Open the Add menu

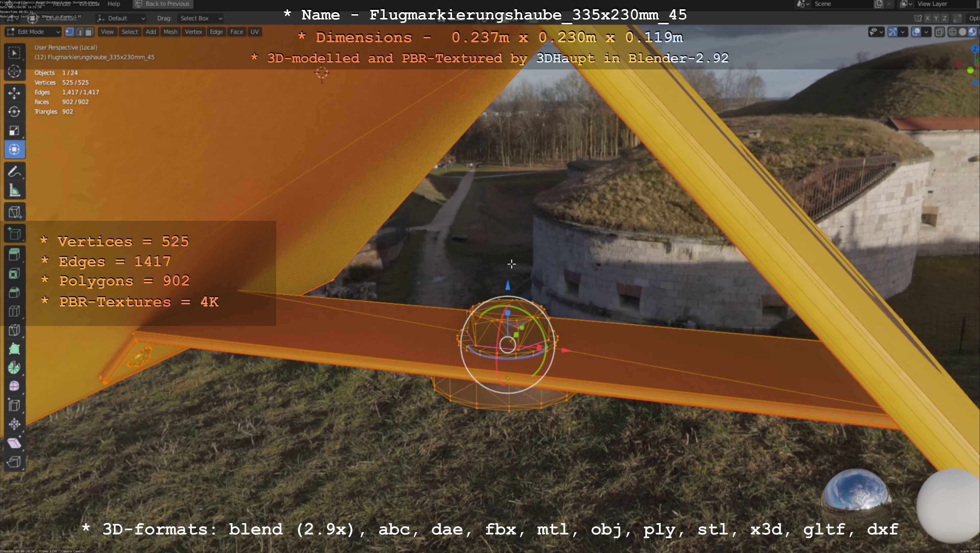[151, 32]
